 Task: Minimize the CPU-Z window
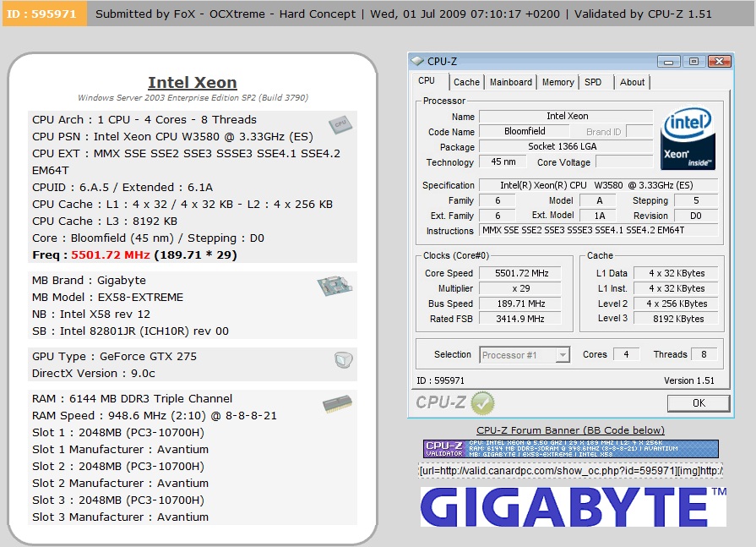pos(668,61)
